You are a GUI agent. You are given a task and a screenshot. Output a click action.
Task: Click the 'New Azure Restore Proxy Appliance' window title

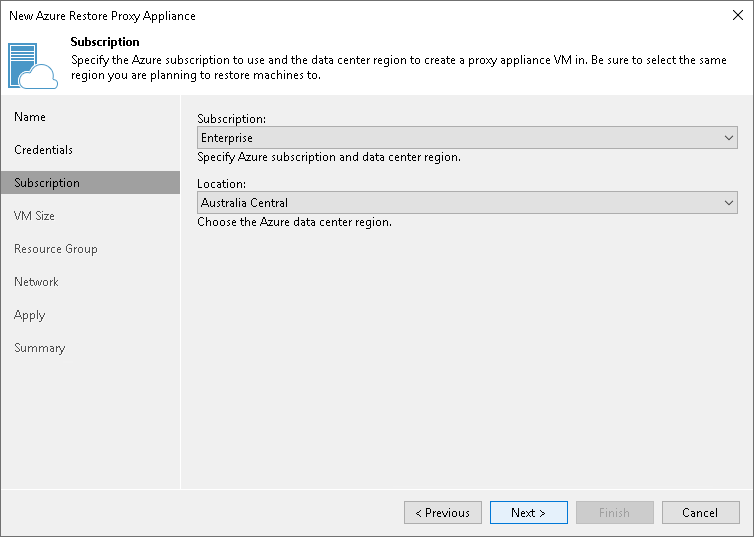tap(102, 16)
